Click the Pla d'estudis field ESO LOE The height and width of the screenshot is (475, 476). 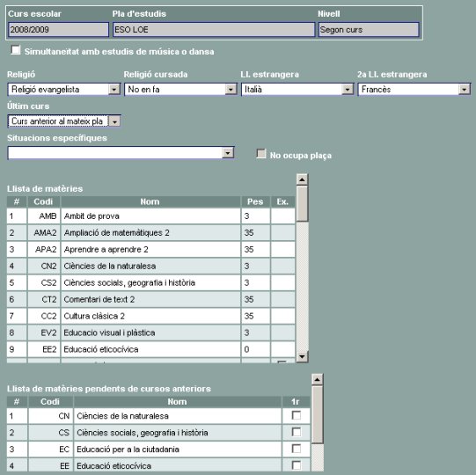click(214, 29)
